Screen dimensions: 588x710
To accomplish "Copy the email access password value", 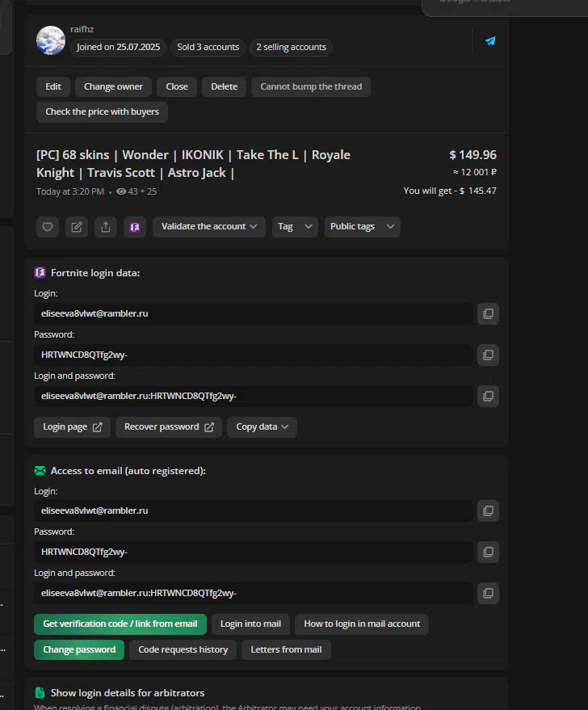I will [488, 552].
